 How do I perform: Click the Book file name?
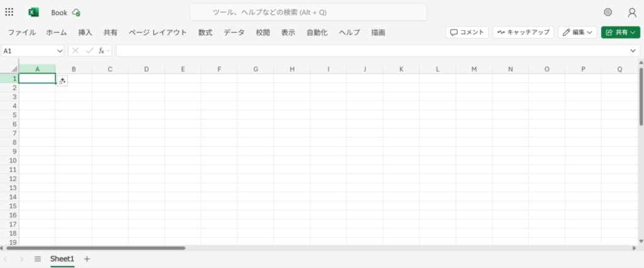click(59, 13)
